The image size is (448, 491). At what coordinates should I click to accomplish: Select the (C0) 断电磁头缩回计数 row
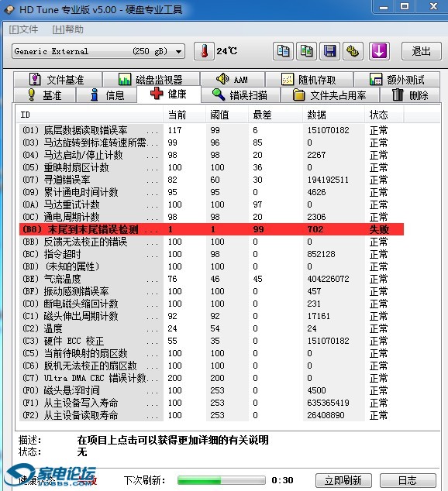click(212, 304)
